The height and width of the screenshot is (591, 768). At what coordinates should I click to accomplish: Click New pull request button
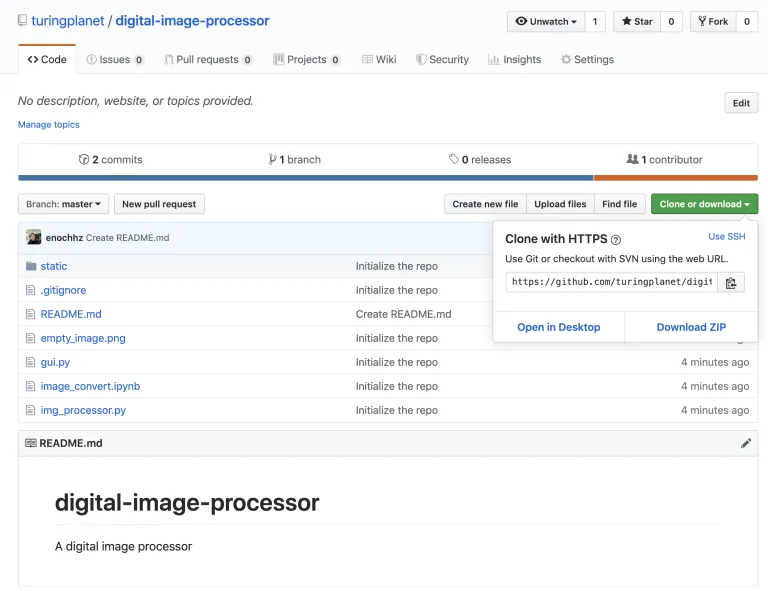point(159,204)
